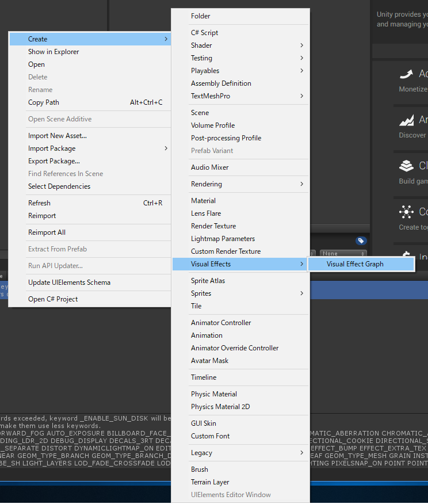Screen dimensions: 428x504
Task: Create a new Scene asset
Action: tap(240, 113)
